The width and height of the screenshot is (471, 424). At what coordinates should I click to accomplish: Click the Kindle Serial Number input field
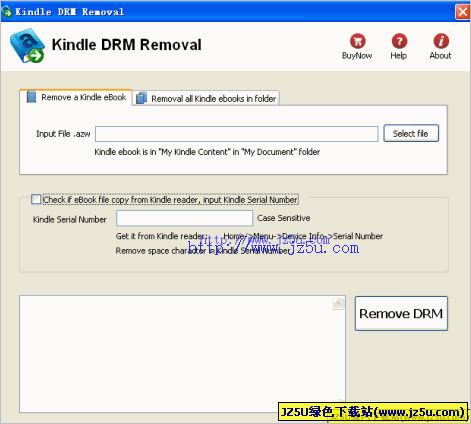click(x=184, y=218)
